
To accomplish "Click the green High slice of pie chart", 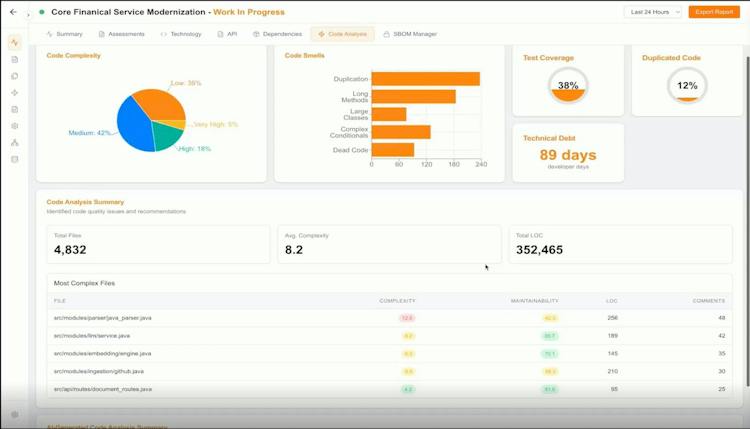I will click(x=165, y=136).
